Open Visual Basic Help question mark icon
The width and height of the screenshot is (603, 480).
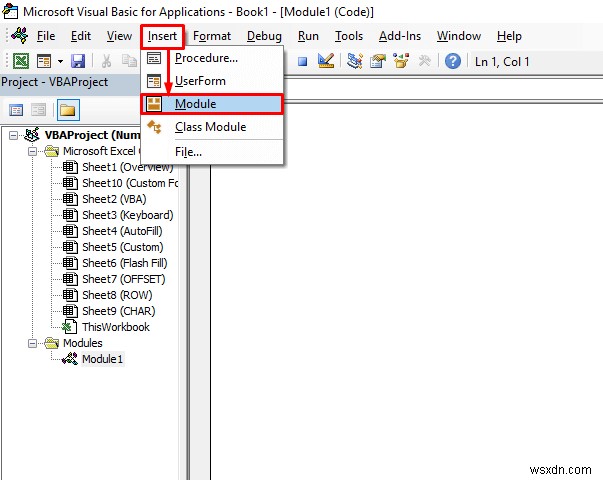tap(453, 61)
